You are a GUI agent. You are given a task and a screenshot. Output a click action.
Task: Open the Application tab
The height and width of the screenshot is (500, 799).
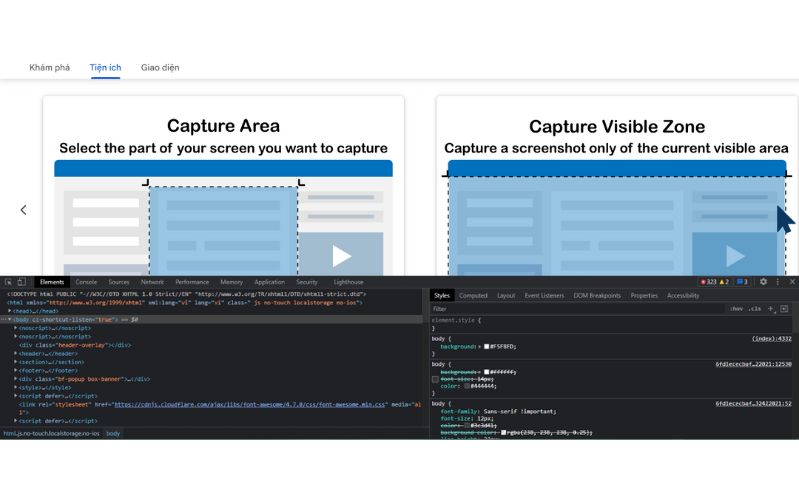click(x=270, y=282)
